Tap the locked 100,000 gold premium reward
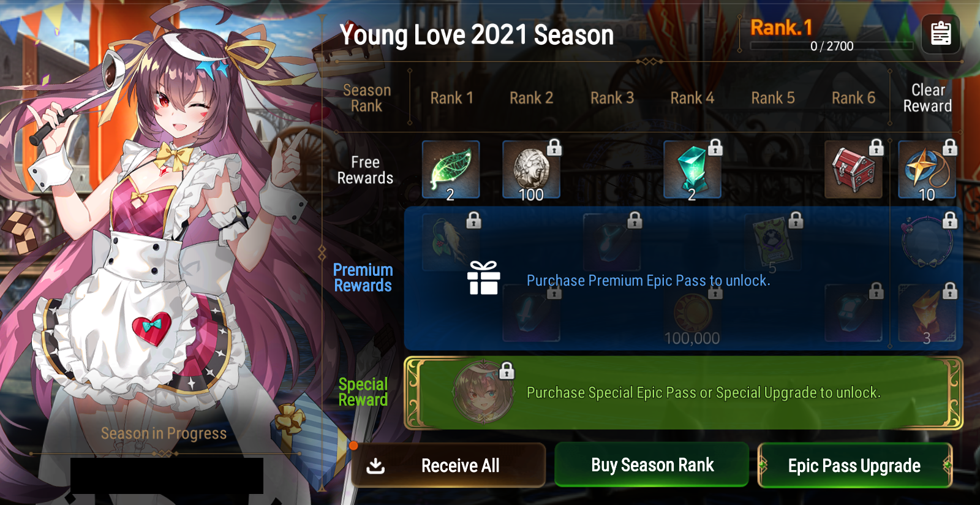The image size is (980, 505). pyautogui.click(x=692, y=314)
